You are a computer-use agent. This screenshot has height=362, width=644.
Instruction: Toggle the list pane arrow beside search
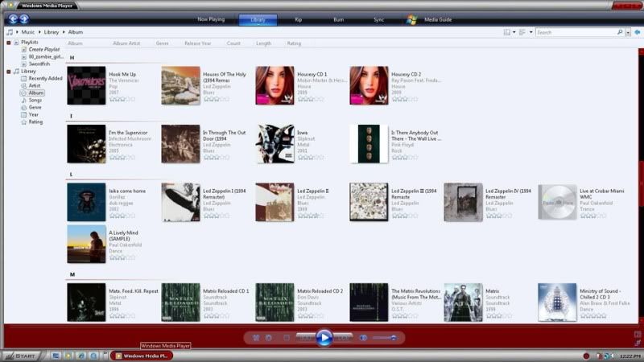637,32
